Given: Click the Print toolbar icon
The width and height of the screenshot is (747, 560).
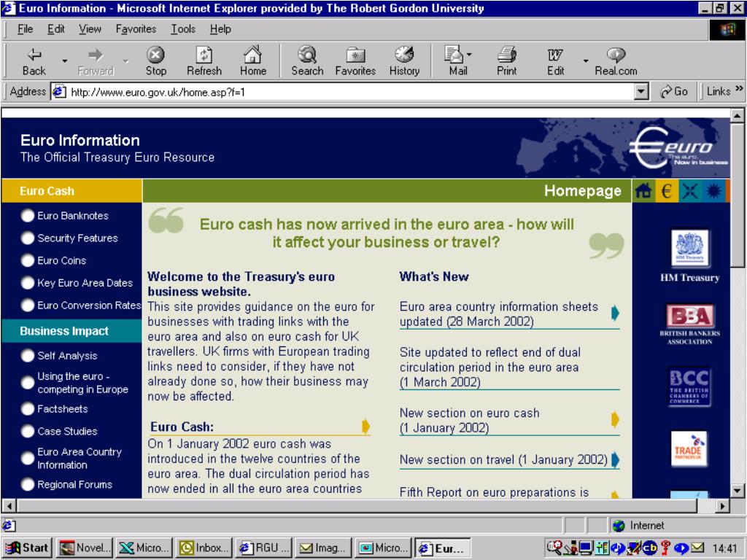Looking at the screenshot, I should click(507, 55).
